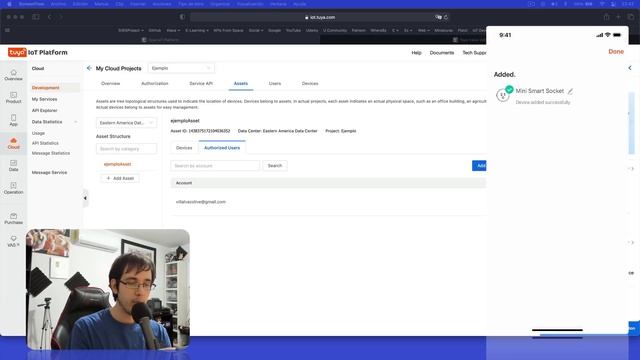Click the Search button
640x360 pixels.
pos(275,166)
